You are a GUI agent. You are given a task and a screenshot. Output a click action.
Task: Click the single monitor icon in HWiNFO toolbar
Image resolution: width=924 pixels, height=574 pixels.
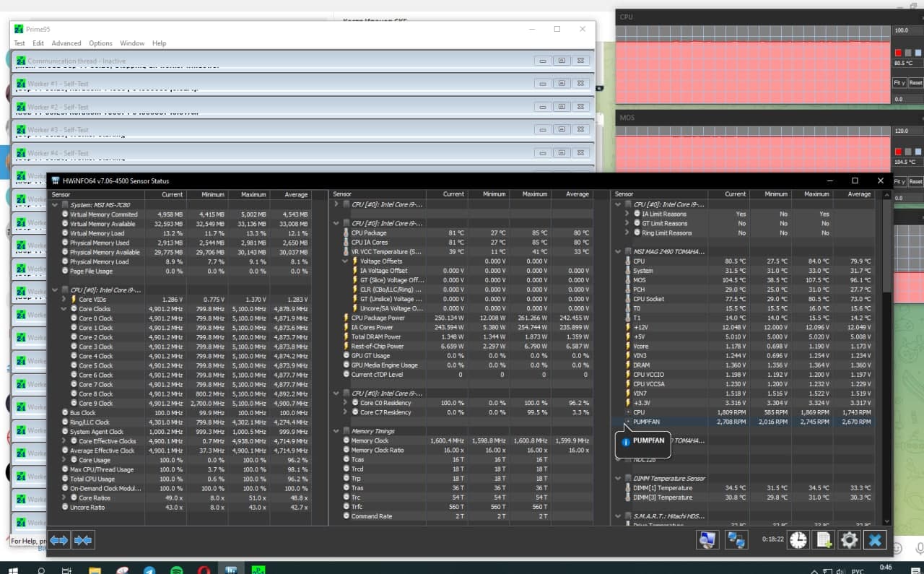point(707,539)
